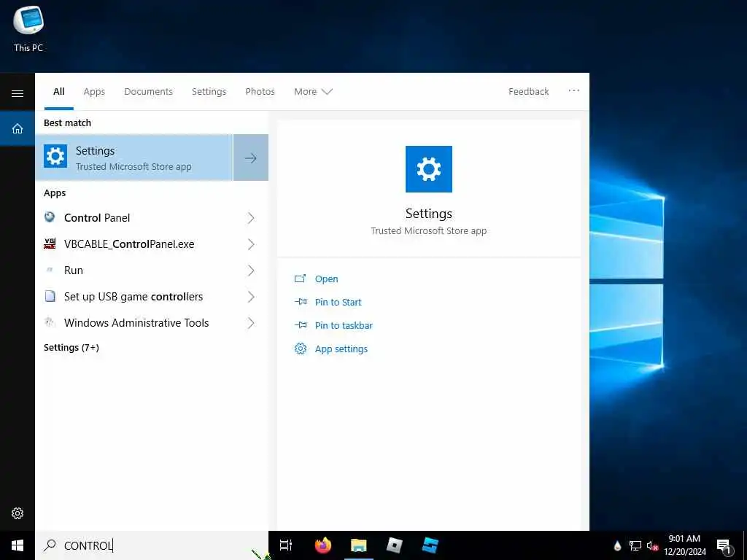Select the Settings best match entry
The image size is (747, 560).
click(x=134, y=157)
